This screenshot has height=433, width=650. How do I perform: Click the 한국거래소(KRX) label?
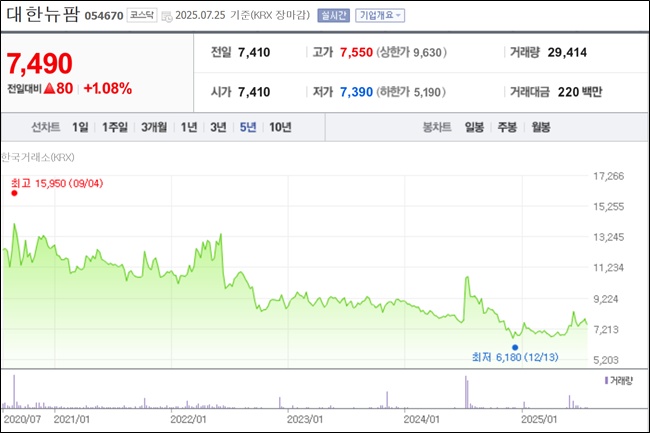pos(38,157)
